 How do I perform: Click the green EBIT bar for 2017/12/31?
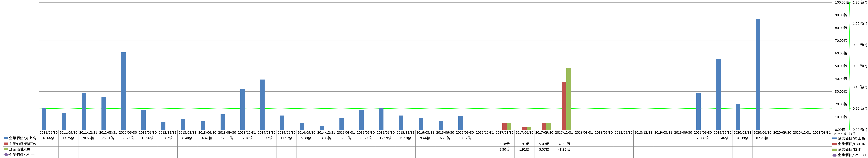[568, 99]
